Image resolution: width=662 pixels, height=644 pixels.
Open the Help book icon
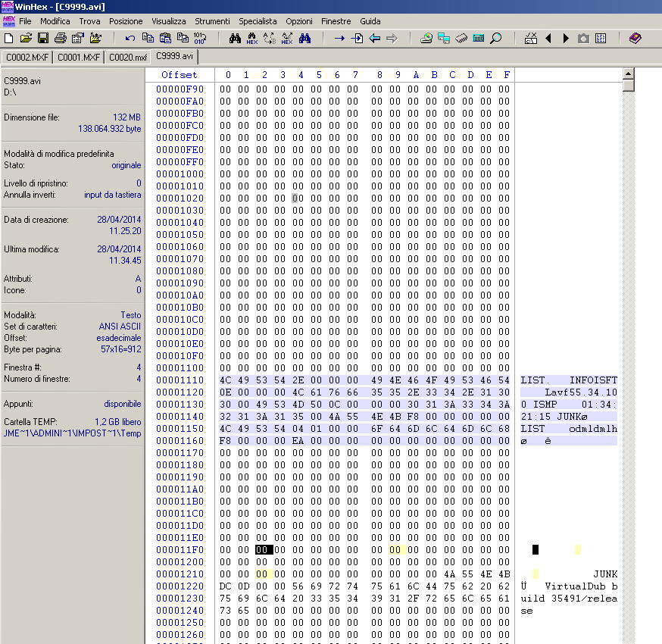635,38
